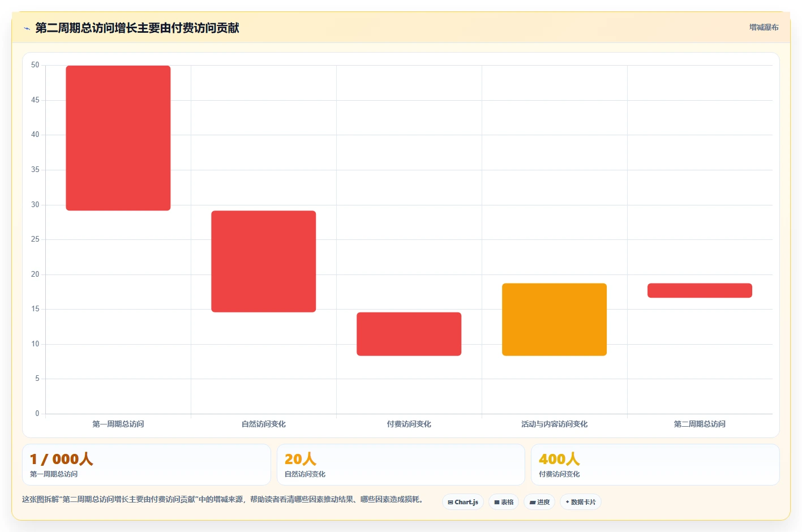Click the red 付费访问变化 waterfall bar
Image resolution: width=802 pixels, height=532 pixels.
409,334
